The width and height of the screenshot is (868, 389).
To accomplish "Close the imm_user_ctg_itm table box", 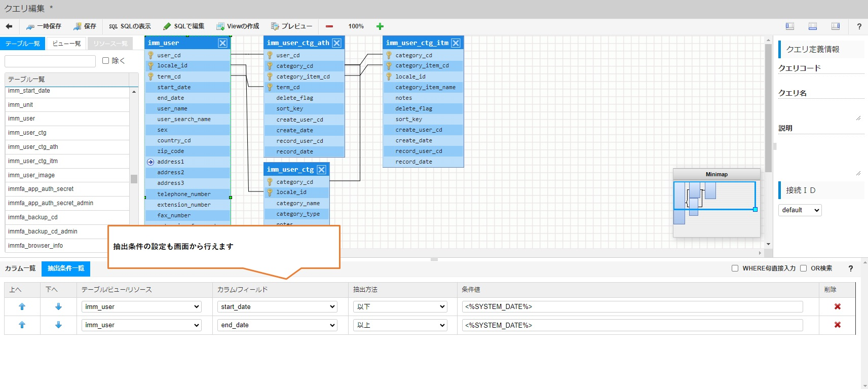I will click(x=456, y=43).
